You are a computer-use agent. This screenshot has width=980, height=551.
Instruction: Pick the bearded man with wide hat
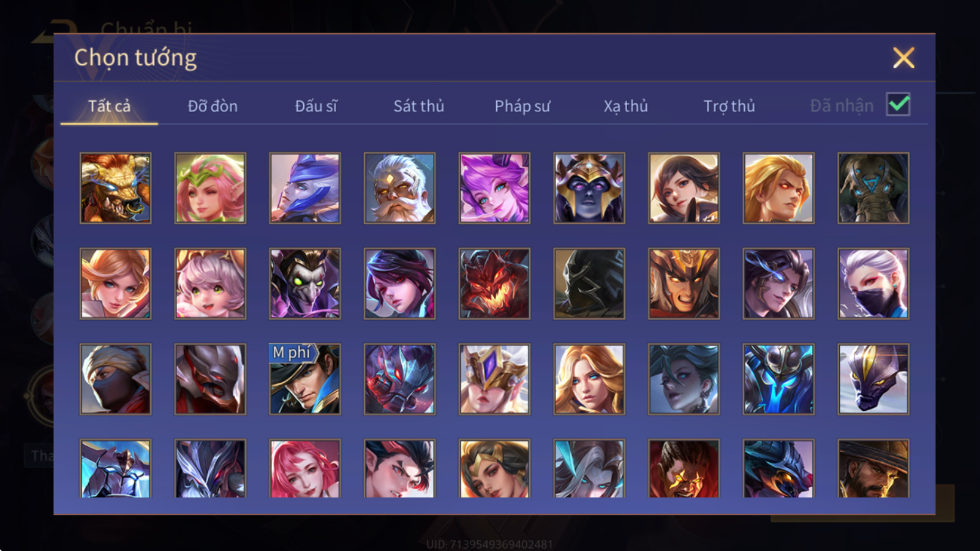pos(873,468)
